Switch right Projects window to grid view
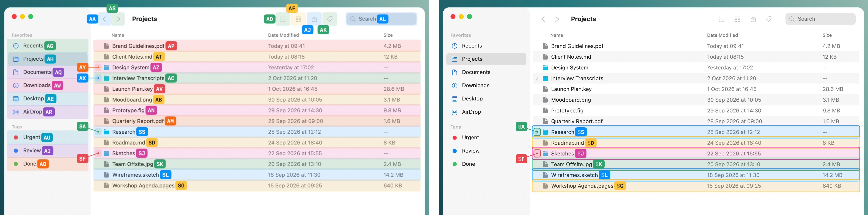868x215 pixels. pyautogui.click(x=738, y=19)
